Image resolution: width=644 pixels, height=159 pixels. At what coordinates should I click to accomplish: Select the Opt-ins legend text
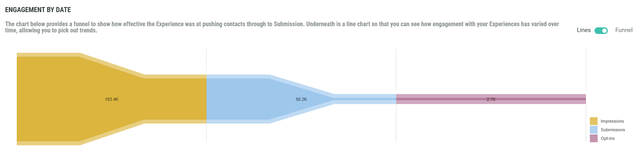pos(607,138)
